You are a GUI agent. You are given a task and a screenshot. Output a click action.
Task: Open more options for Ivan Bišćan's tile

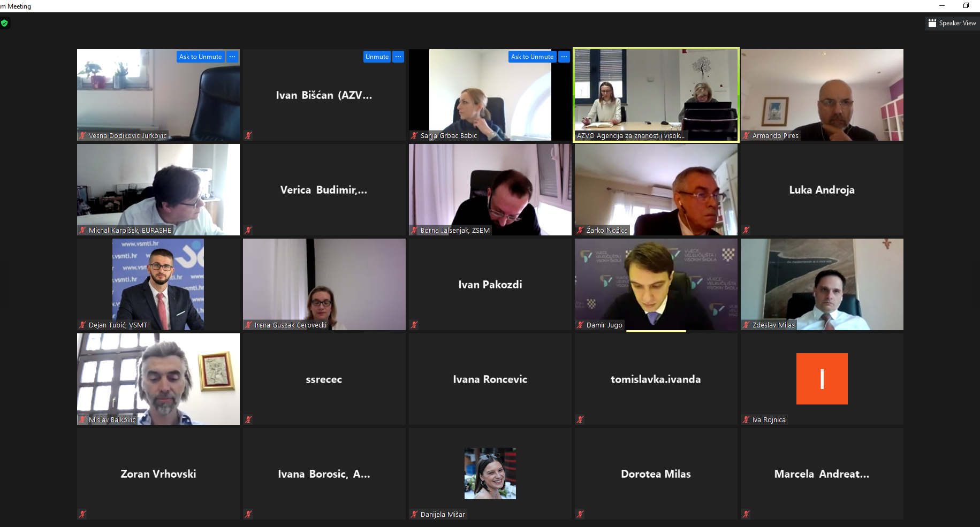pos(398,57)
